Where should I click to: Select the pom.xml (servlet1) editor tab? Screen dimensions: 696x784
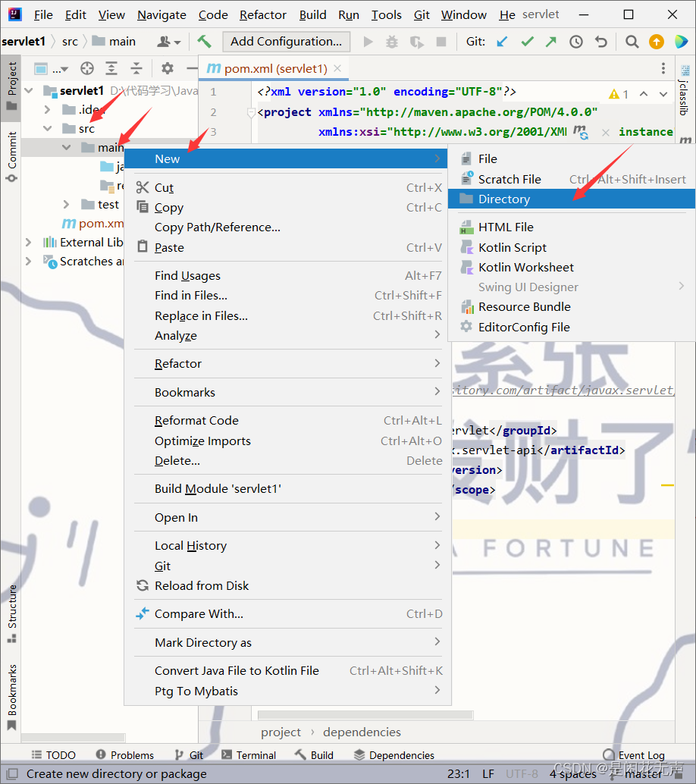point(273,67)
